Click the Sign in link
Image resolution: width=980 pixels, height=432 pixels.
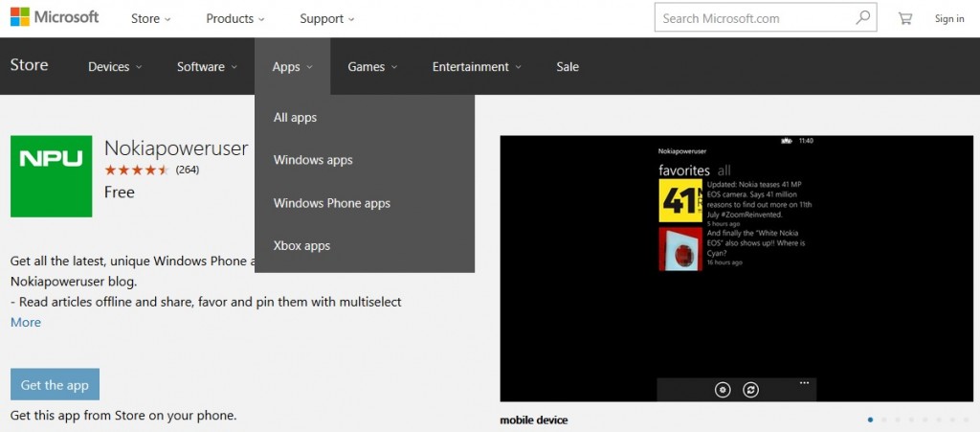point(949,19)
